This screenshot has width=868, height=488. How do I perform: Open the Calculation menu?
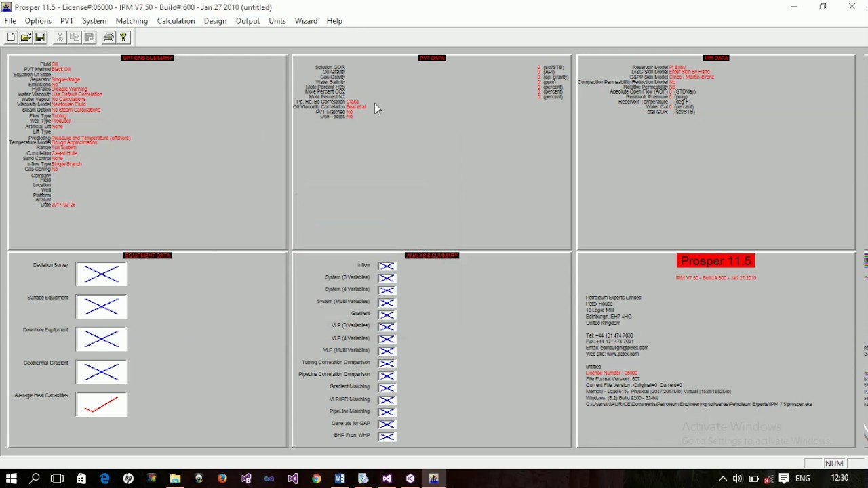[176, 21]
